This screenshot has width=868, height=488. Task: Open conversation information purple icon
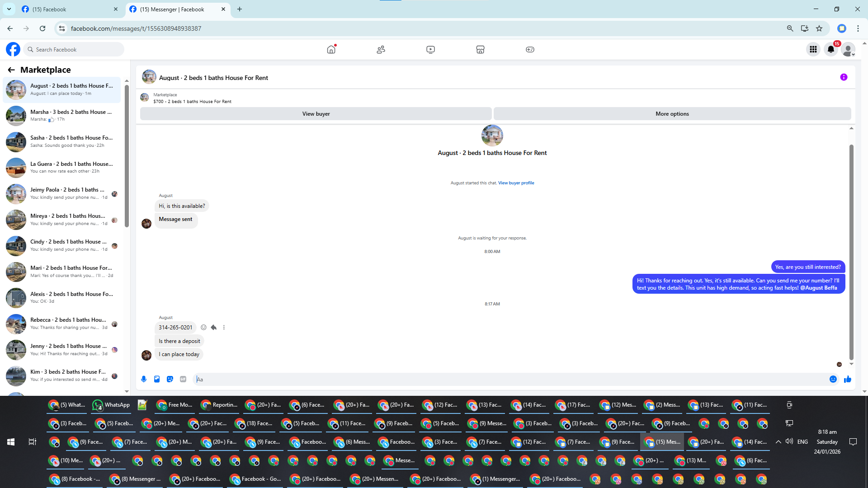click(844, 77)
